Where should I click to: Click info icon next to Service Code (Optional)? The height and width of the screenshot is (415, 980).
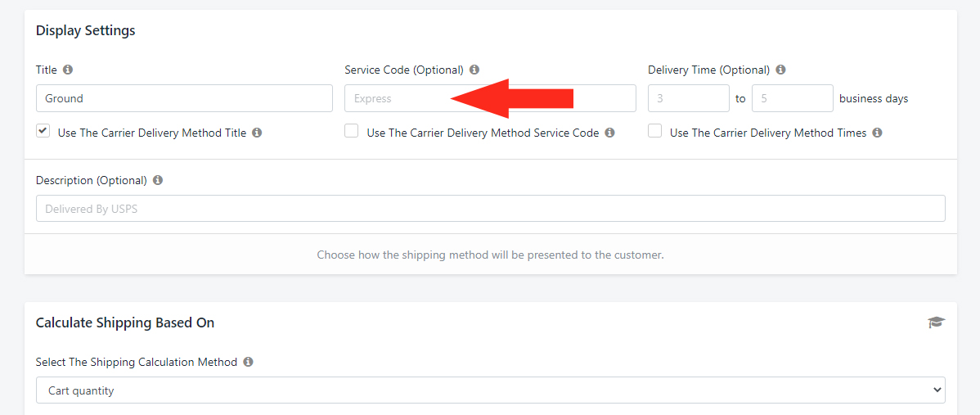coord(474,70)
